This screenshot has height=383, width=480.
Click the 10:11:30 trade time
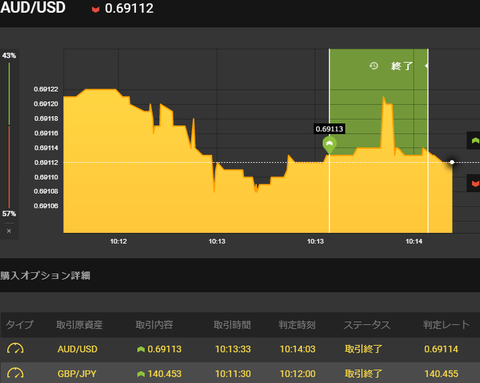tap(233, 374)
